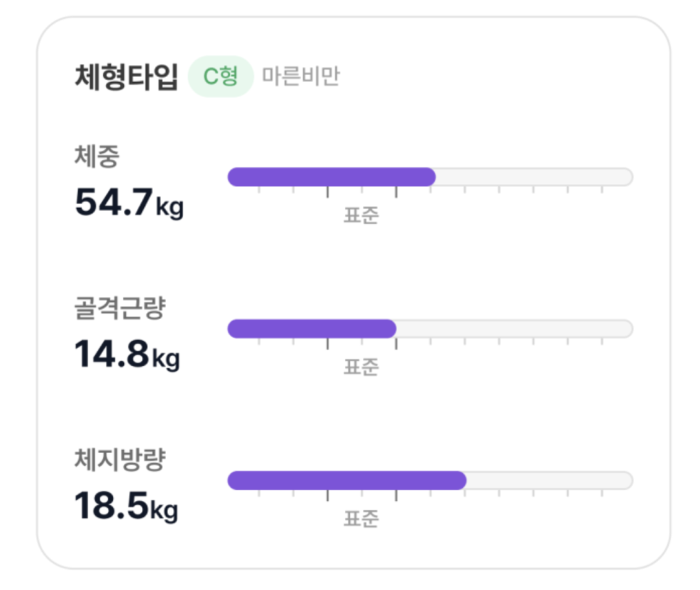Click the 체중 label

[x=97, y=157]
